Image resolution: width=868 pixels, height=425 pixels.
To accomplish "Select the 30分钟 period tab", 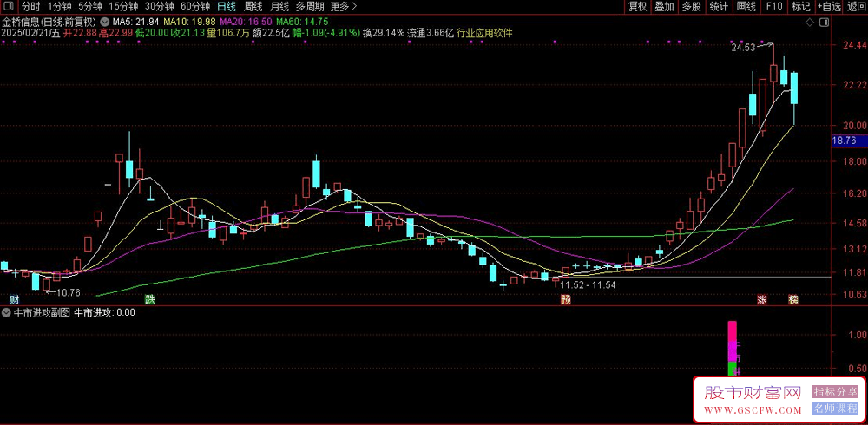I will coord(160,7).
